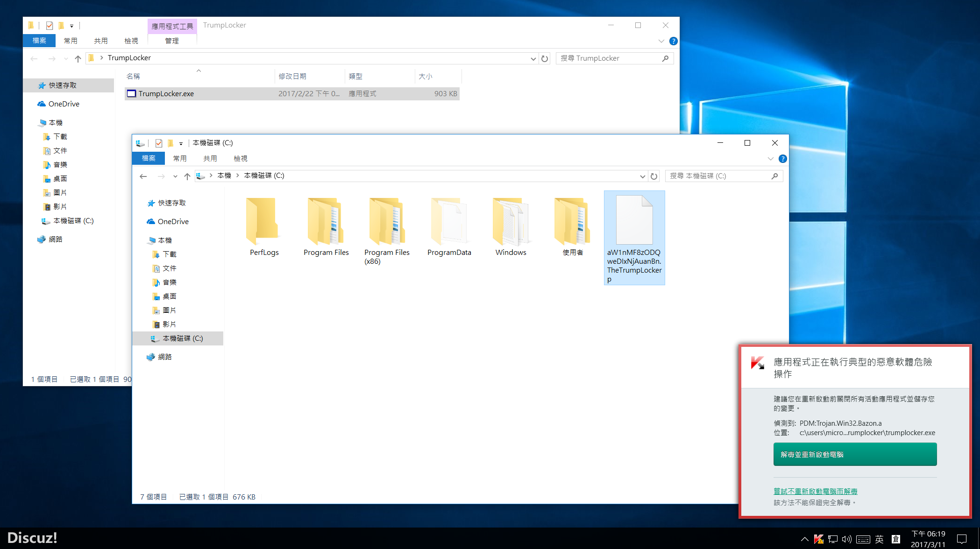
Task: Click the Kaspersky tray icon in the taskbar
Action: point(818,539)
